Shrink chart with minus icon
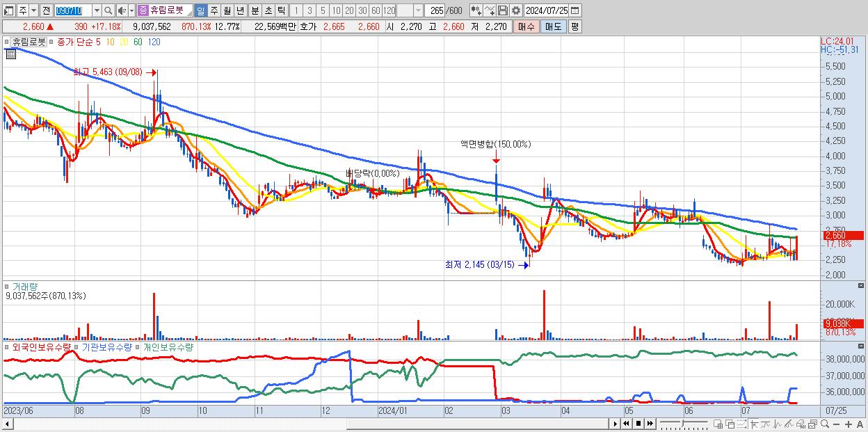Image resolution: width=868 pixels, height=432 pixels. click(x=837, y=424)
